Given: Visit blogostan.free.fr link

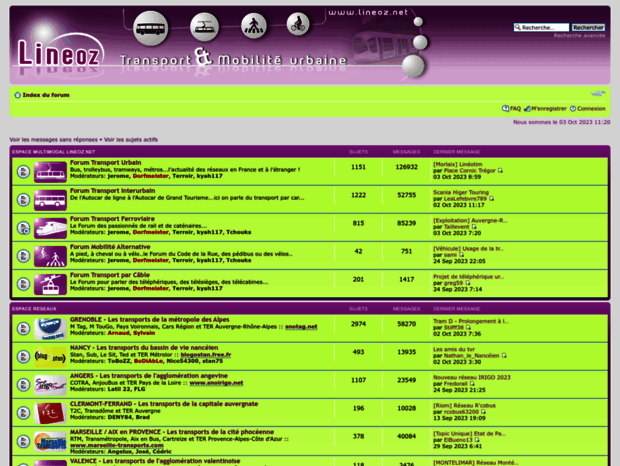Looking at the screenshot, I should tap(206, 355).
